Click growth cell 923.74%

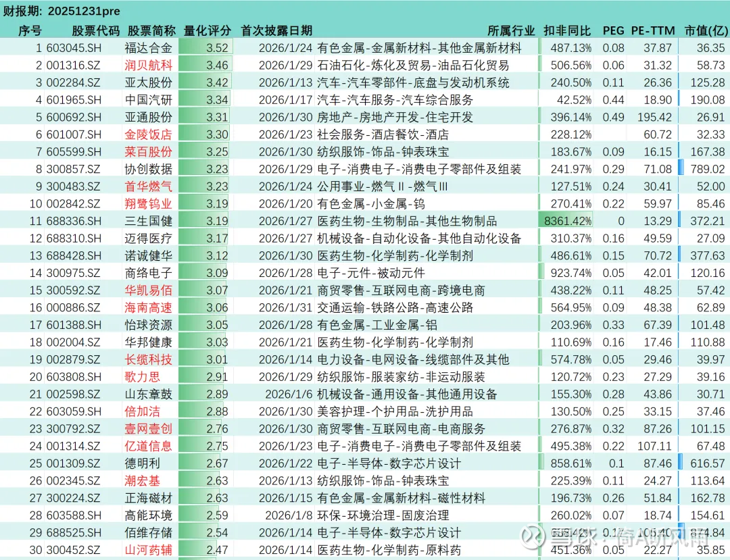click(570, 273)
